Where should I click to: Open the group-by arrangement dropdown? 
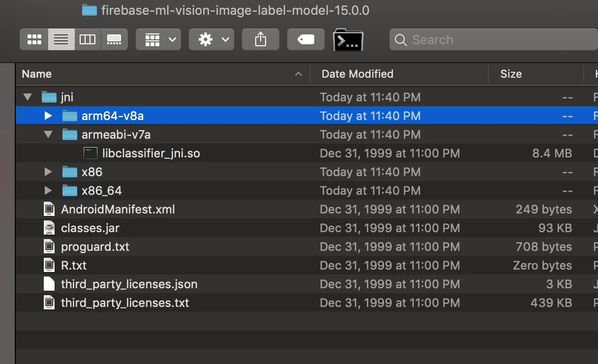tap(158, 40)
